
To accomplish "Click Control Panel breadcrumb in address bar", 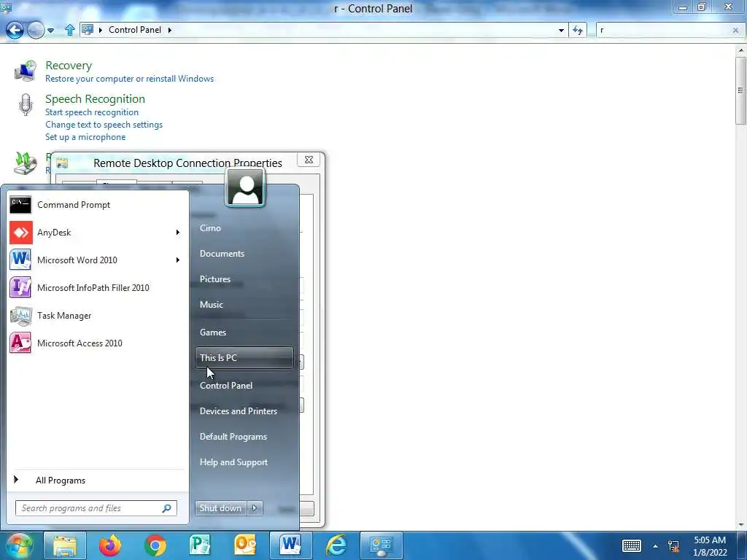I will pyautogui.click(x=135, y=30).
